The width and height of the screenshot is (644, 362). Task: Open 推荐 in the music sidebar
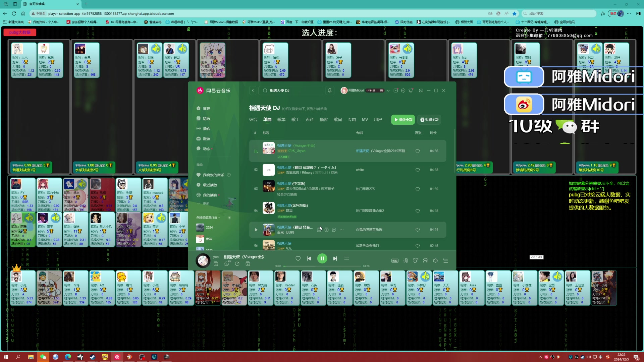tap(203, 109)
